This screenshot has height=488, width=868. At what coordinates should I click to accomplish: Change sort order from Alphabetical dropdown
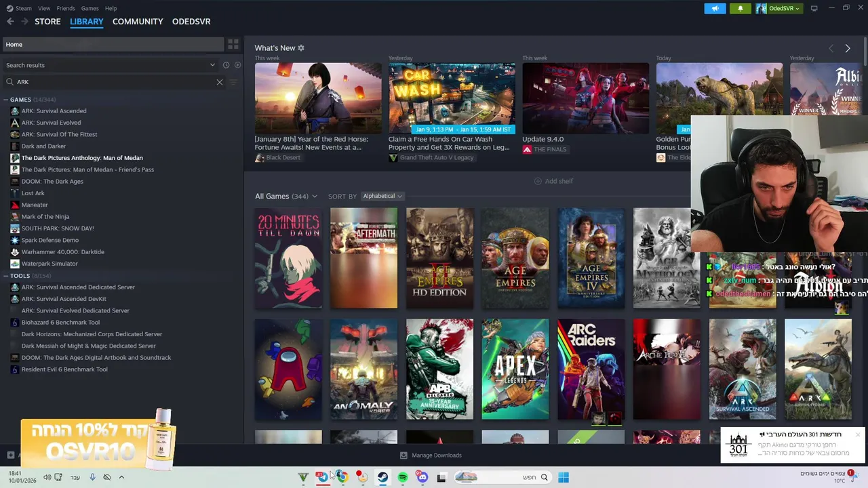[x=382, y=196]
